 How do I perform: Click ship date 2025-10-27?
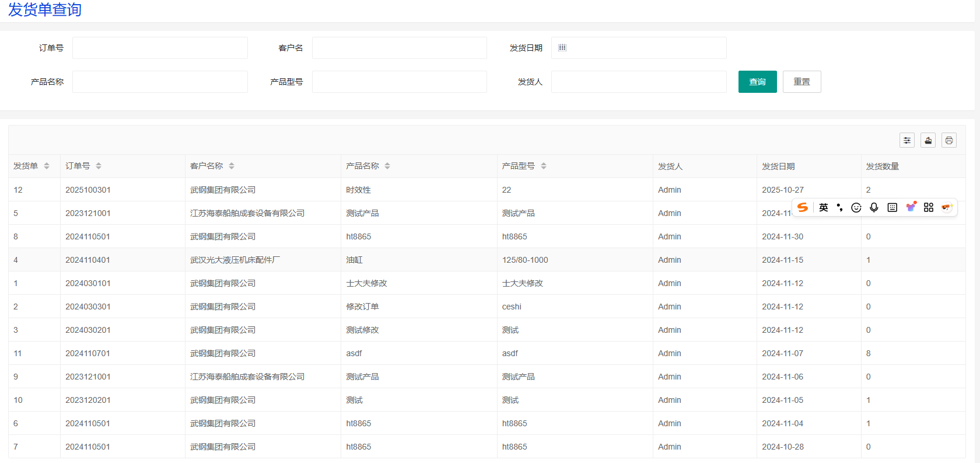click(783, 190)
